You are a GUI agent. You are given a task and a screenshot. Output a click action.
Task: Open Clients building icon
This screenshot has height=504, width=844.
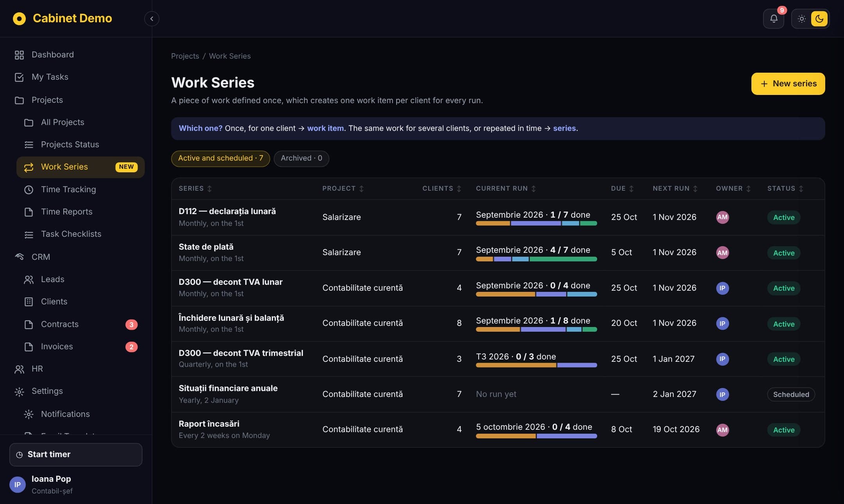29,302
